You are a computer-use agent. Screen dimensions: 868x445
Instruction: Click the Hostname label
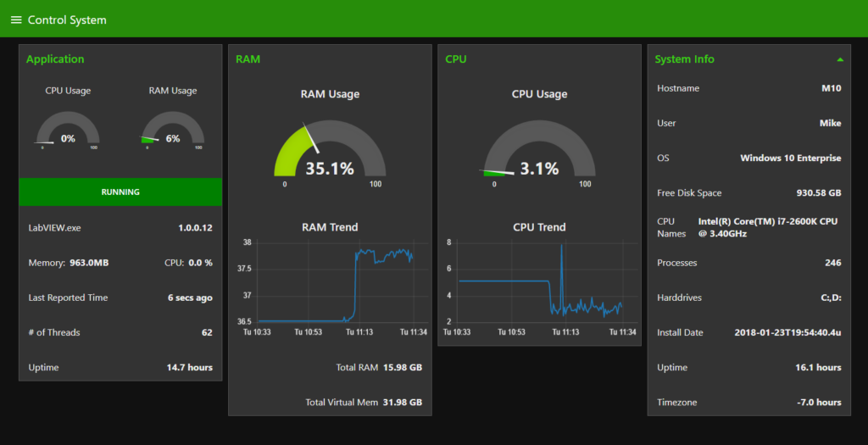678,88
